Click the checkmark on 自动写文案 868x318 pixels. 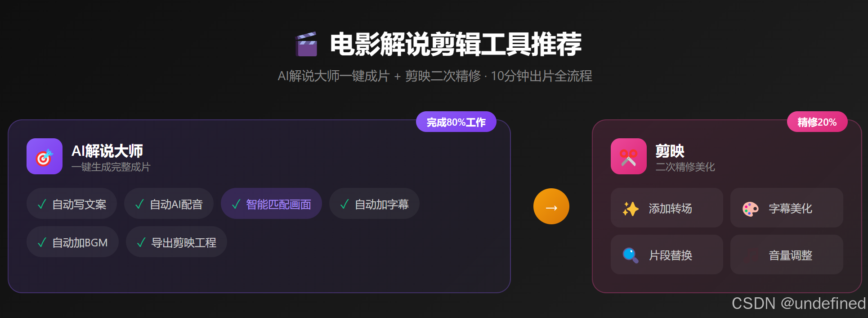(x=42, y=204)
